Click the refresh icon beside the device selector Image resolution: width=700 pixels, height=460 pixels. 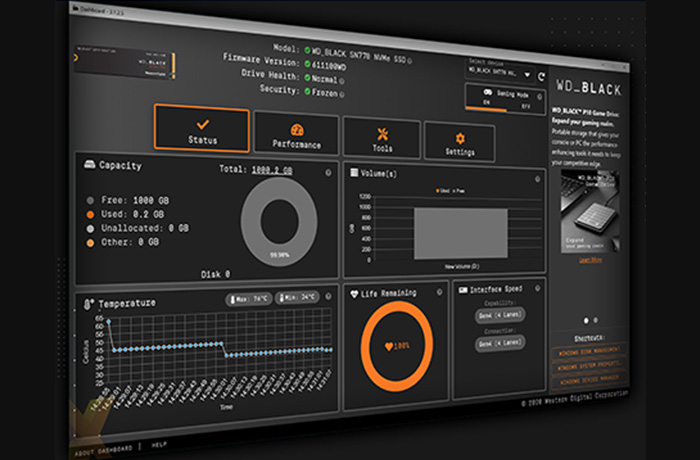(541, 77)
